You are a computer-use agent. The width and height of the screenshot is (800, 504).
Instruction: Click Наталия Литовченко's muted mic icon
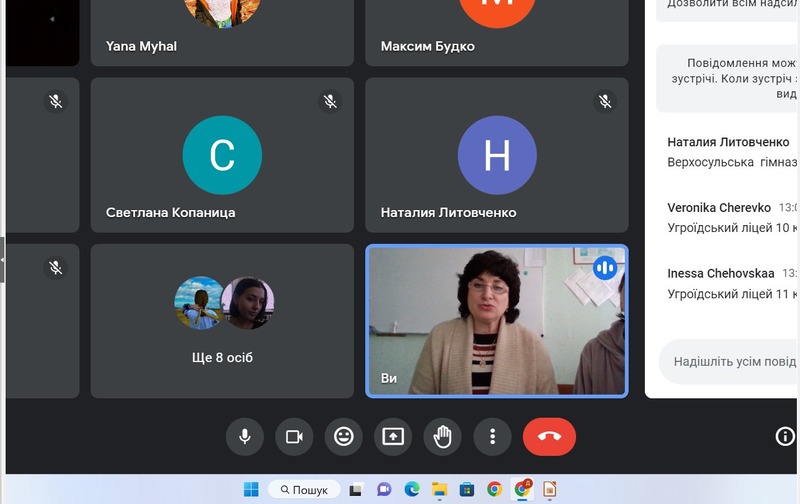tap(604, 101)
